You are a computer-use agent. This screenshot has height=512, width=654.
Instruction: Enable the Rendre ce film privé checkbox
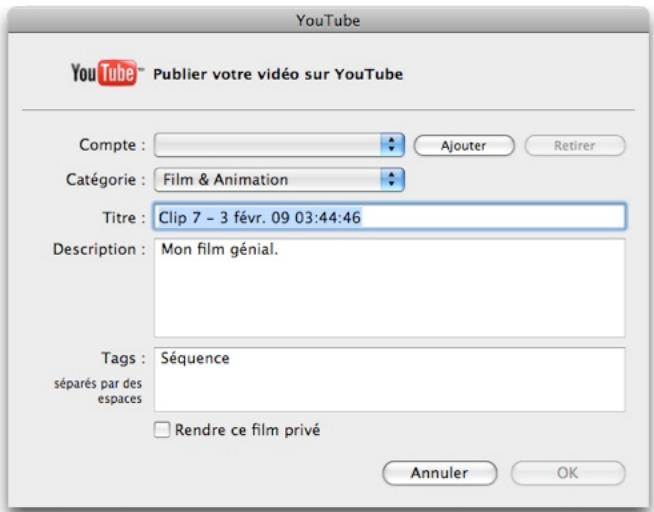pyautogui.click(x=162, y=429)
